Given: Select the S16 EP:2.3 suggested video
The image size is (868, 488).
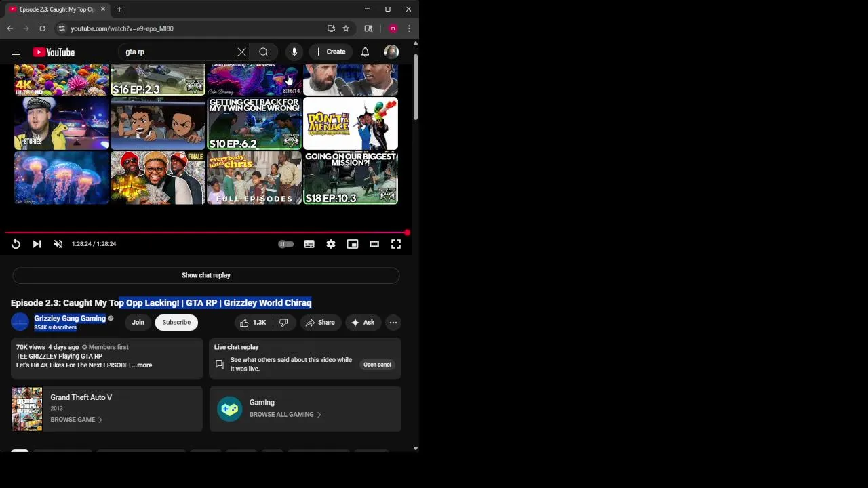Looking at the screenshot, I should [158, 80].
